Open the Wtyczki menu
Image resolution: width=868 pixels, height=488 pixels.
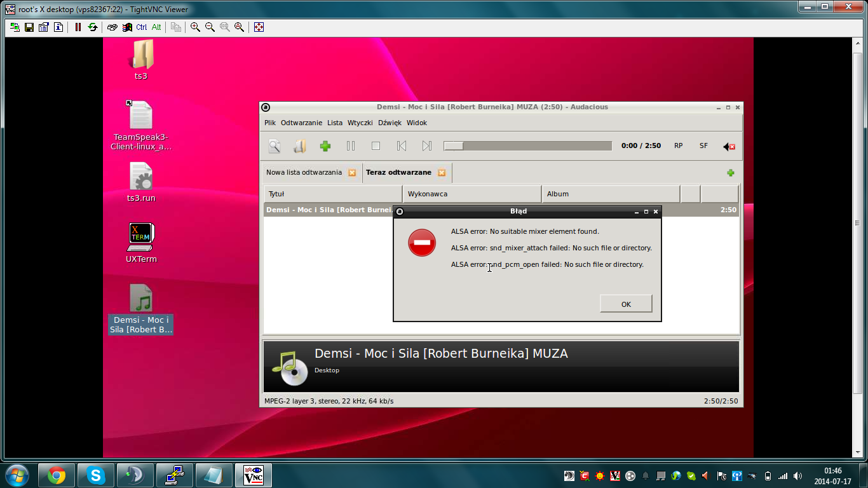click(x=360, y=123)
